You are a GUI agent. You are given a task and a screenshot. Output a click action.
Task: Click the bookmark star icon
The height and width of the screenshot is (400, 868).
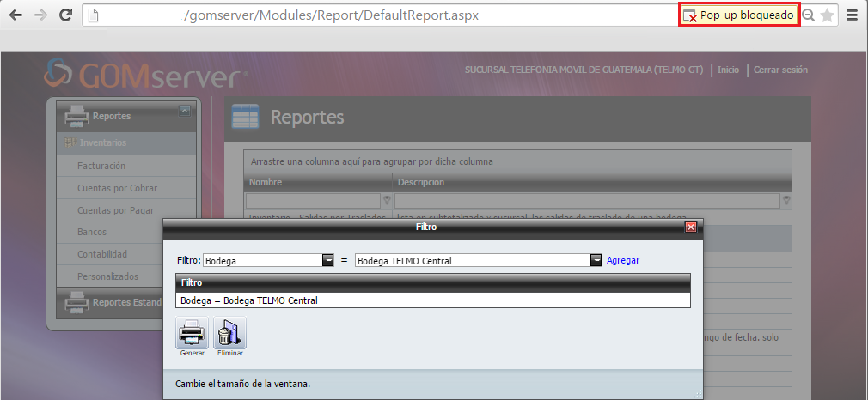(827, 15)
